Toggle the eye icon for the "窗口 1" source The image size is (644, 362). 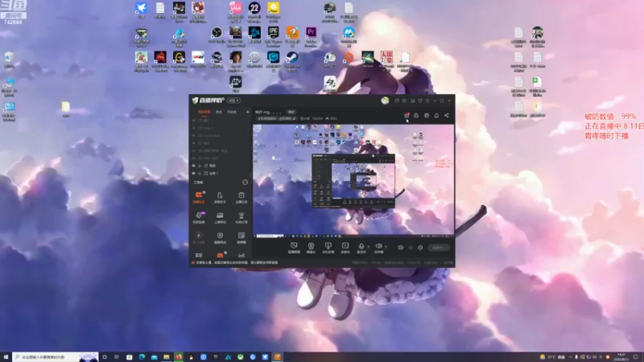click(x=194, y=121)
